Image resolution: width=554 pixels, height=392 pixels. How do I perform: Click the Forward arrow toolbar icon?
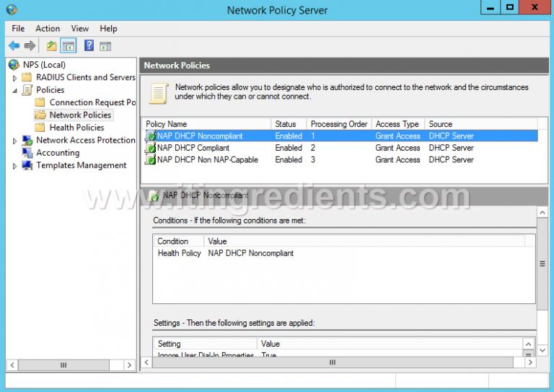pyautogui.click(x=30, y=45)
